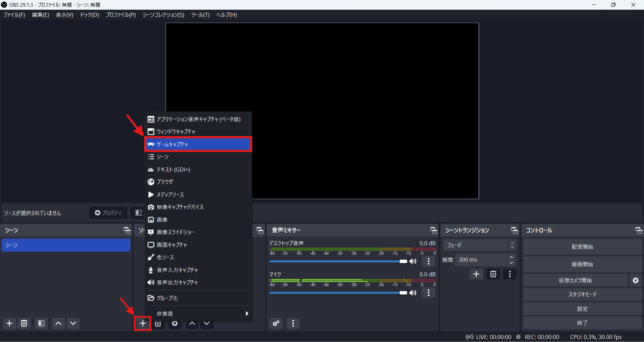Screen dimensions: 644x342
Task: Open ヘルプ(H) menu
Action: coord(226,15)
